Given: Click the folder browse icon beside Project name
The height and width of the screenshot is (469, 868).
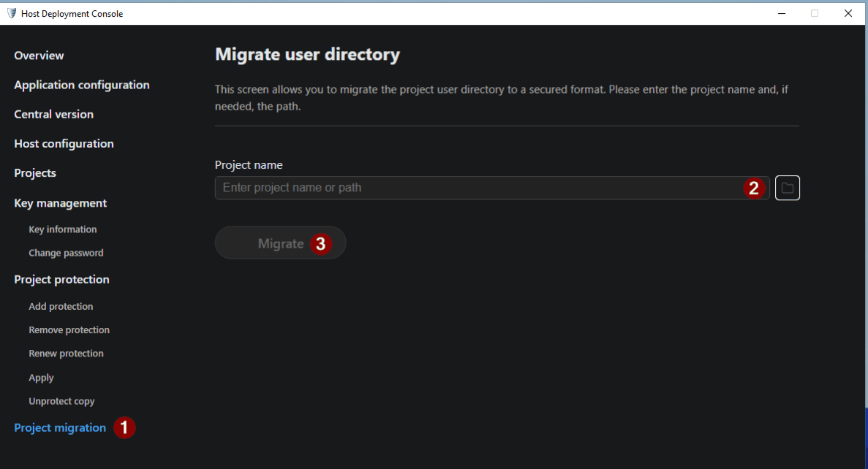Looking at the screenshot, I should [x=787, y=188].
